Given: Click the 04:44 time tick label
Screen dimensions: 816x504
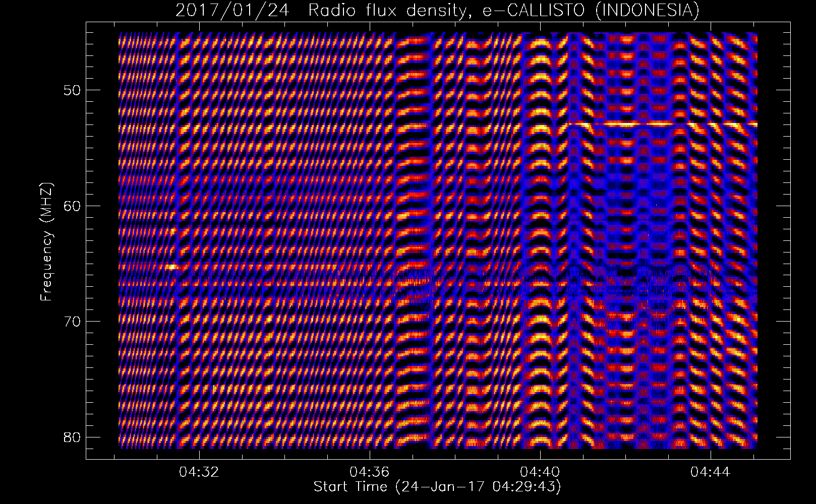Looking at the screenshot, I should pyautogui.click(x=711, y=472).
